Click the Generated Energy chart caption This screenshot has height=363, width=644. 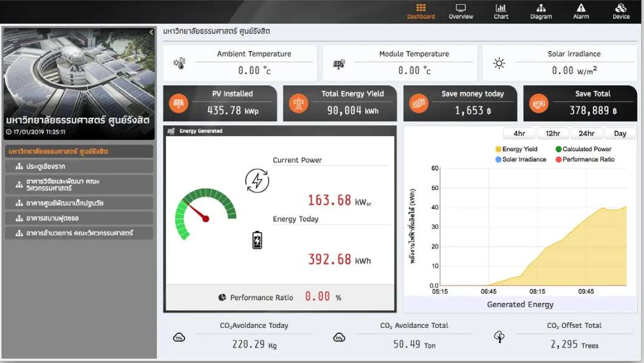click(x=521, y=304)
